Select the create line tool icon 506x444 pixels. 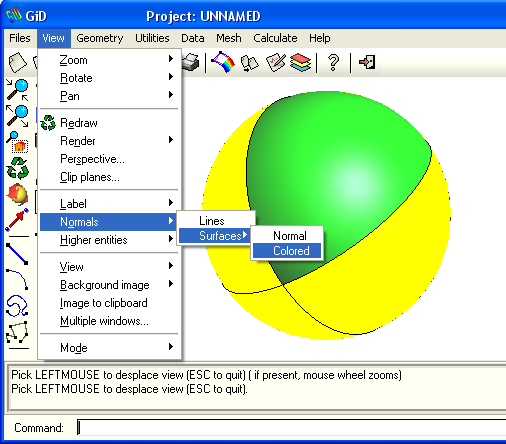[17, 254]
